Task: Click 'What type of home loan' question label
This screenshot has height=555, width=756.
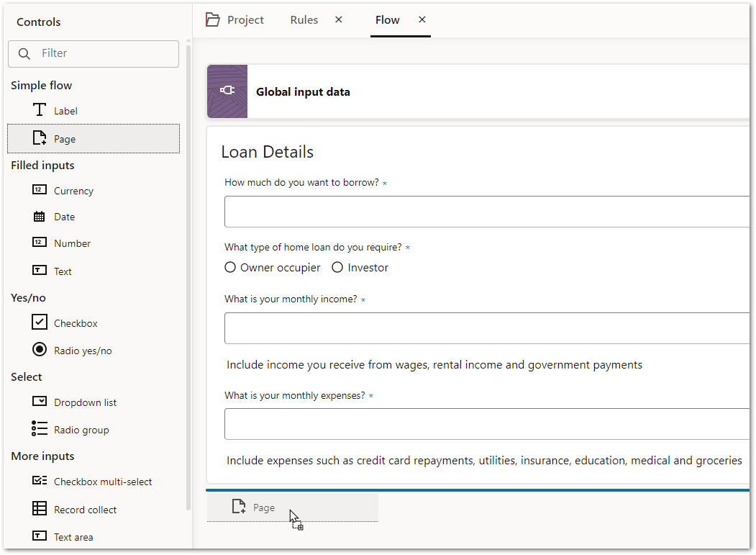Action: (x=313, y=247)
